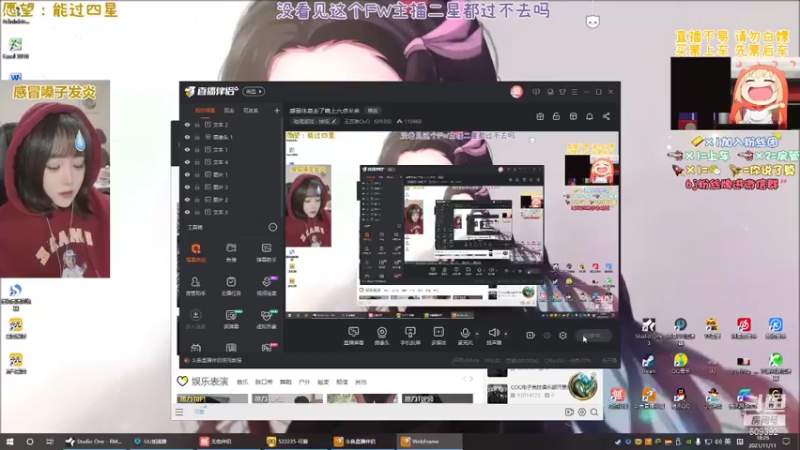The image size is (800, 450).
Task: Click the mode pill beside the 直播伴侣 logo
Action: click(254, 91)
